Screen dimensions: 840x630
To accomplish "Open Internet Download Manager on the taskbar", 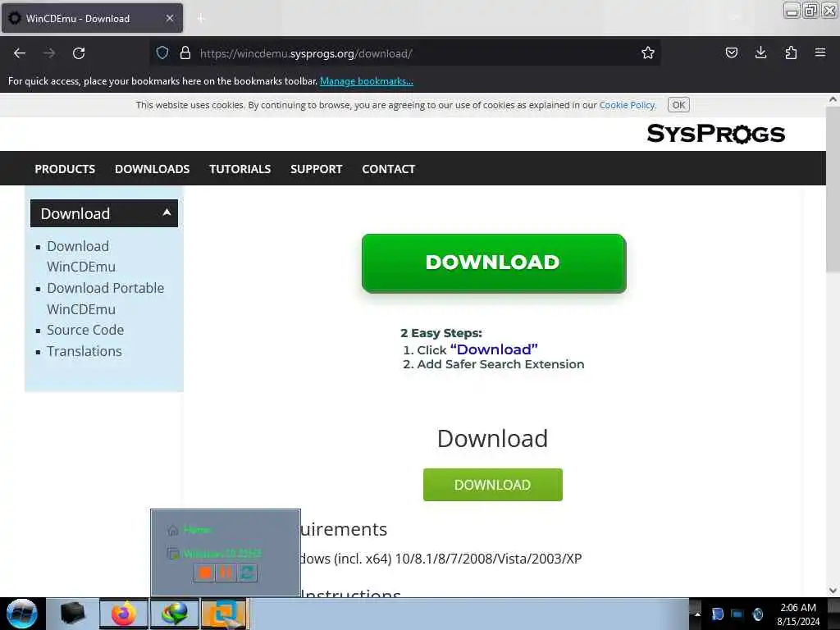I will pyautogui.click(x=175, y=614).
